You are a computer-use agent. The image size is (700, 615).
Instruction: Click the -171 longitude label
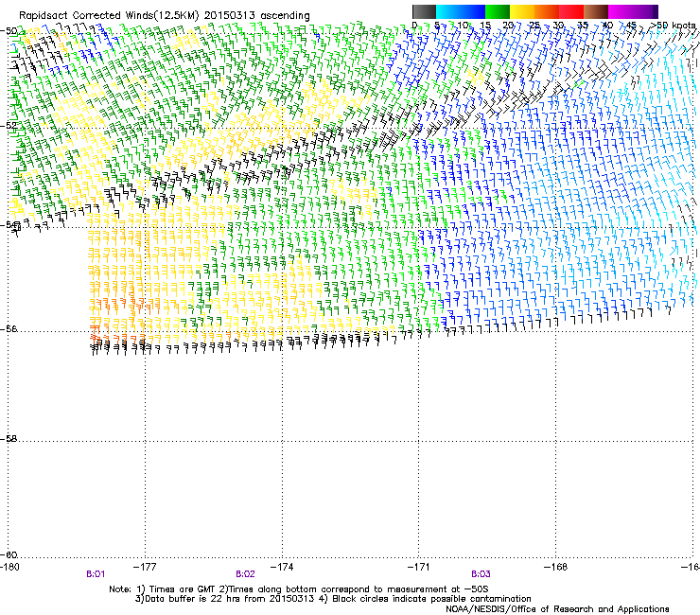click(x=419, y=567)
